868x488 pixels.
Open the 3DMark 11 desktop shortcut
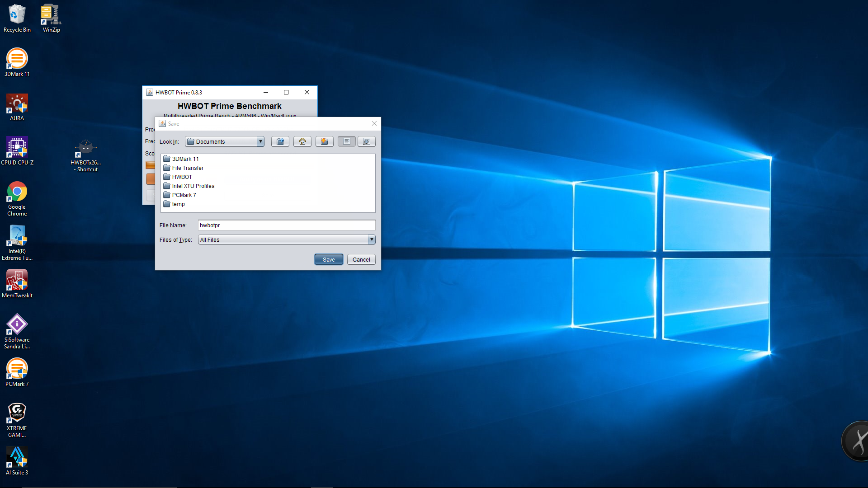click(17, 62)
